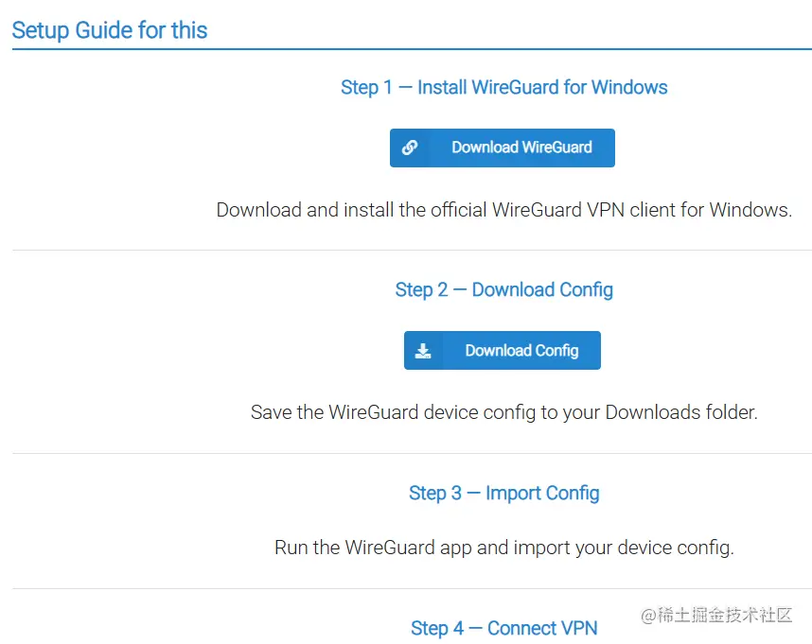This screenshot has height=644, width=812.
Task: Click the chain link icon on Download WireGuard
Action: click(x=410, y=148)
